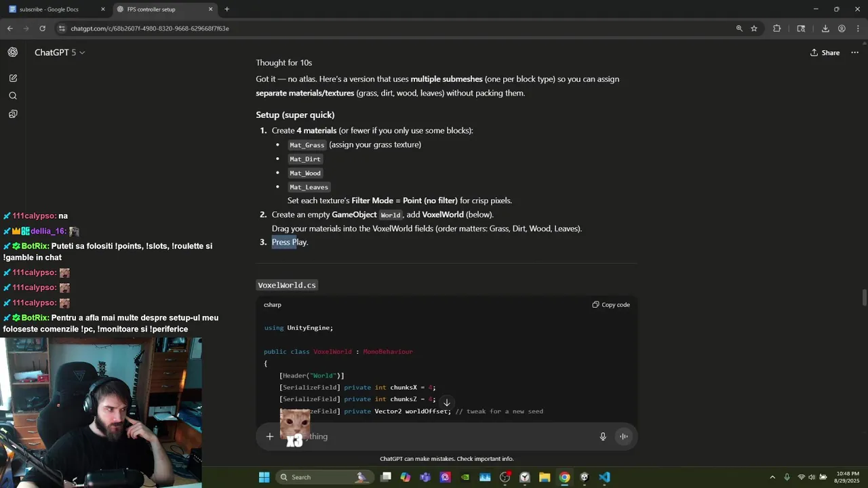
Task: Start a new chat via pencil icon
Action: coord(13,78)
